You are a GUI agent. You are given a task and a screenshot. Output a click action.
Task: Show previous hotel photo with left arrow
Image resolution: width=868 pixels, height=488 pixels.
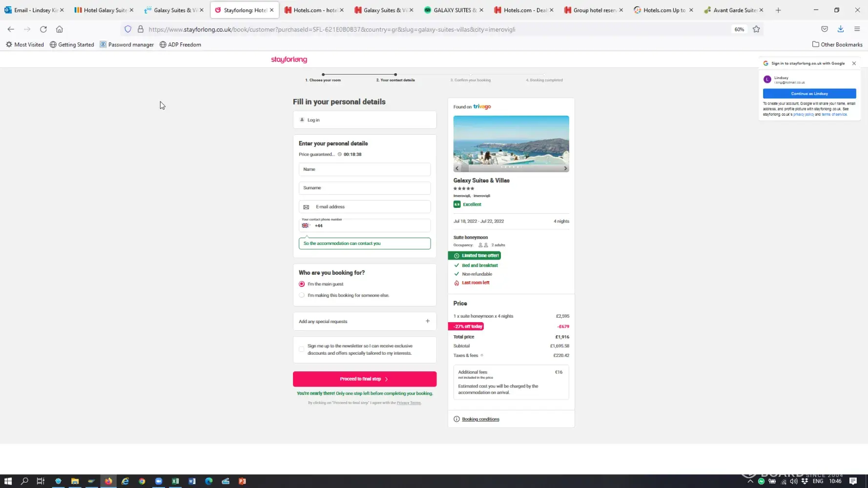[x=457, y=168]
